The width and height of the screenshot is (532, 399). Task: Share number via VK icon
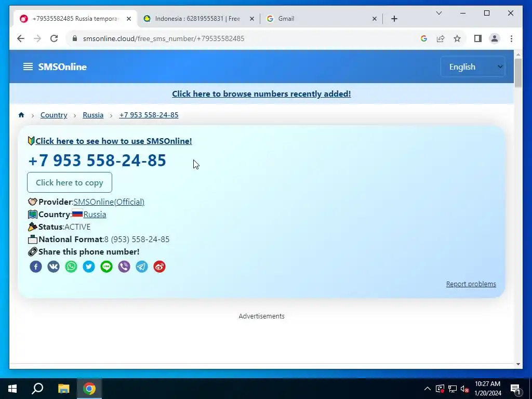pos(54,267)
